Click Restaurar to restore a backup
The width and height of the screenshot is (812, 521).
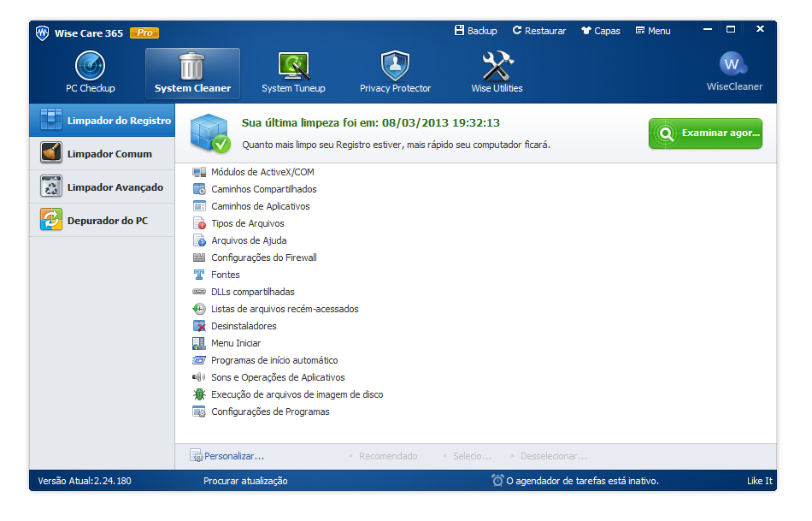pos(538,30)
